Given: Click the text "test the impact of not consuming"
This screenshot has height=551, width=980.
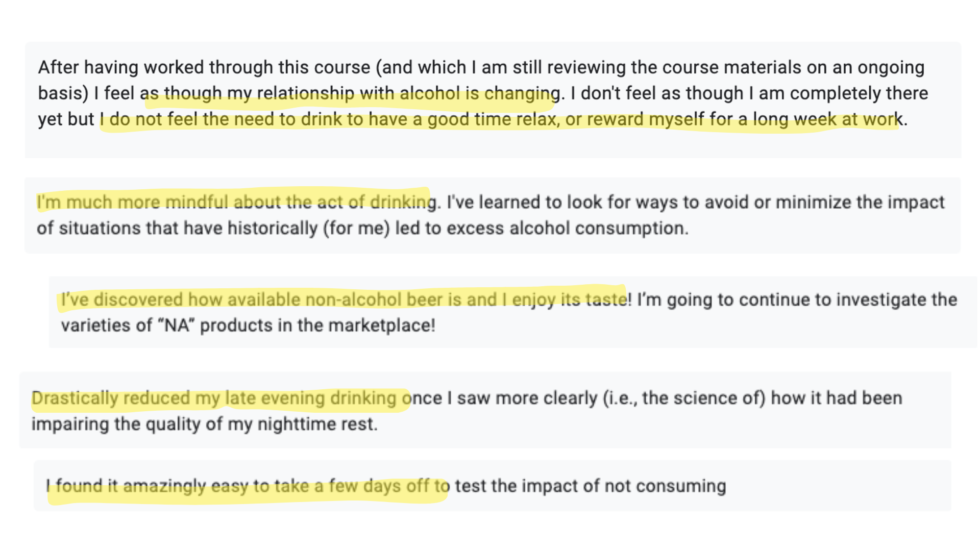Looking at the screenshot, I should pos(590,486).
